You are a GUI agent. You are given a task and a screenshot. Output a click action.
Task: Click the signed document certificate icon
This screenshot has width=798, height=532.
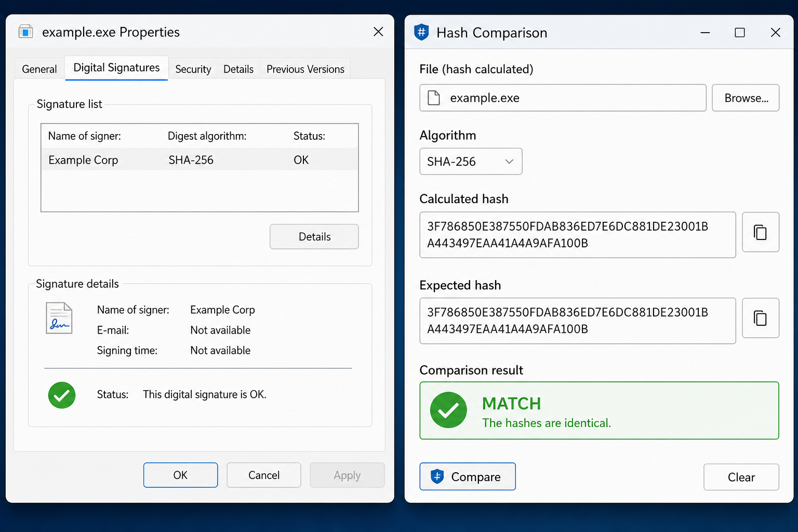click(x=59, y=318)
